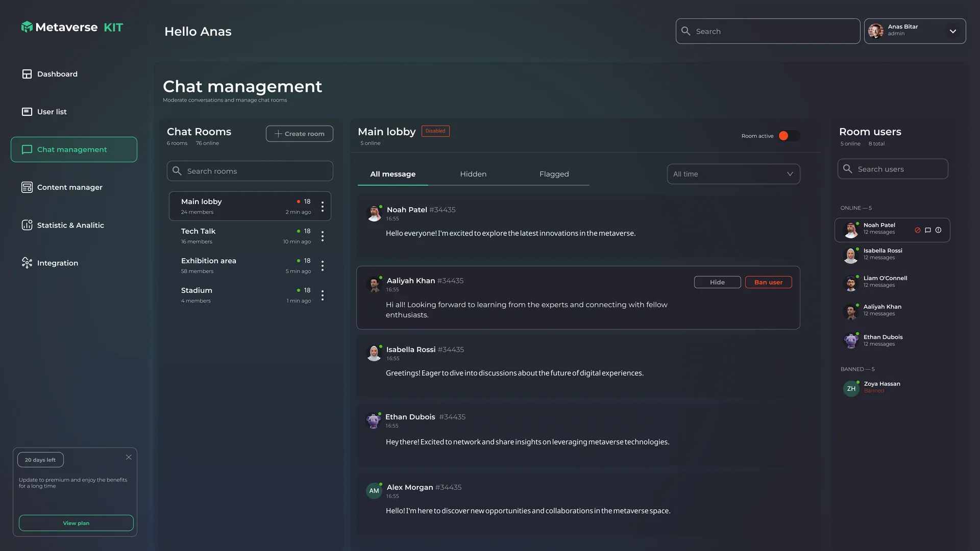Click info icon next to Noah Patel
This screenshot has height=551, width=980.
click(938, 230)
